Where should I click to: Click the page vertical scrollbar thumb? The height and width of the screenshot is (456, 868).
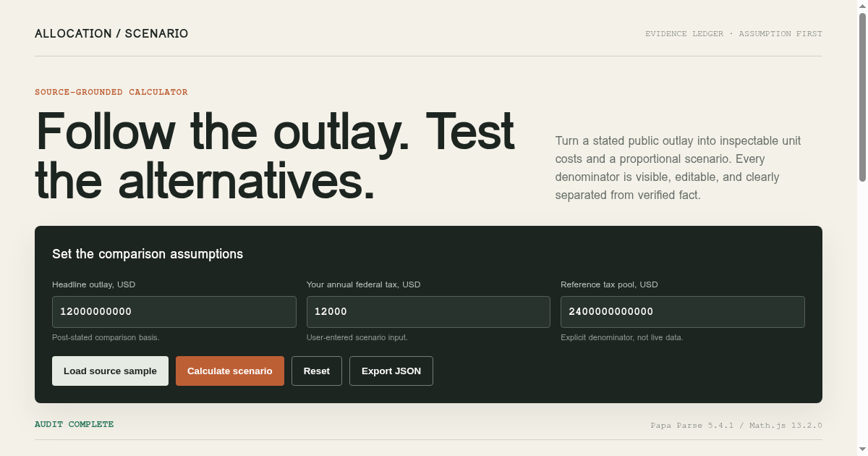point(862,96)
